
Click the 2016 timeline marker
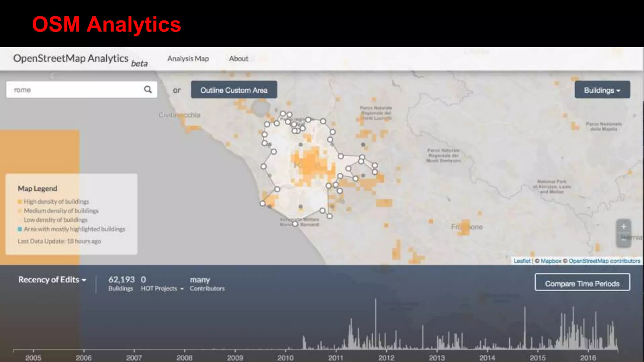pos(588,358)
